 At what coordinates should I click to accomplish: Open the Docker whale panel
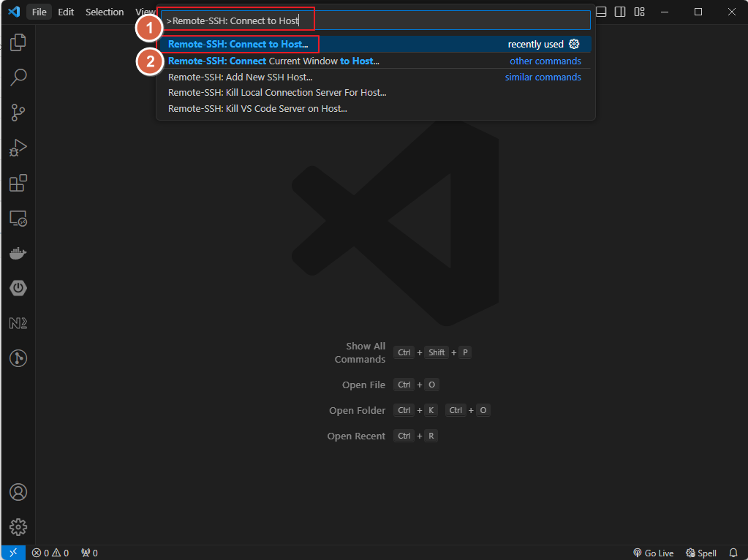[18, 253]
